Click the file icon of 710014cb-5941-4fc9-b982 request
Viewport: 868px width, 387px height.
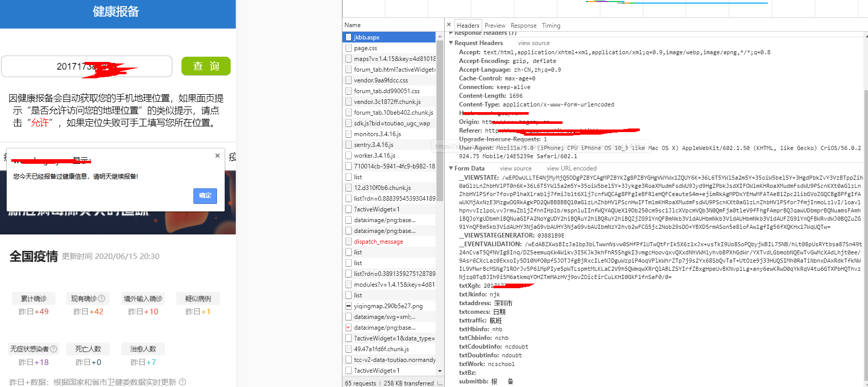pos(349,166)
